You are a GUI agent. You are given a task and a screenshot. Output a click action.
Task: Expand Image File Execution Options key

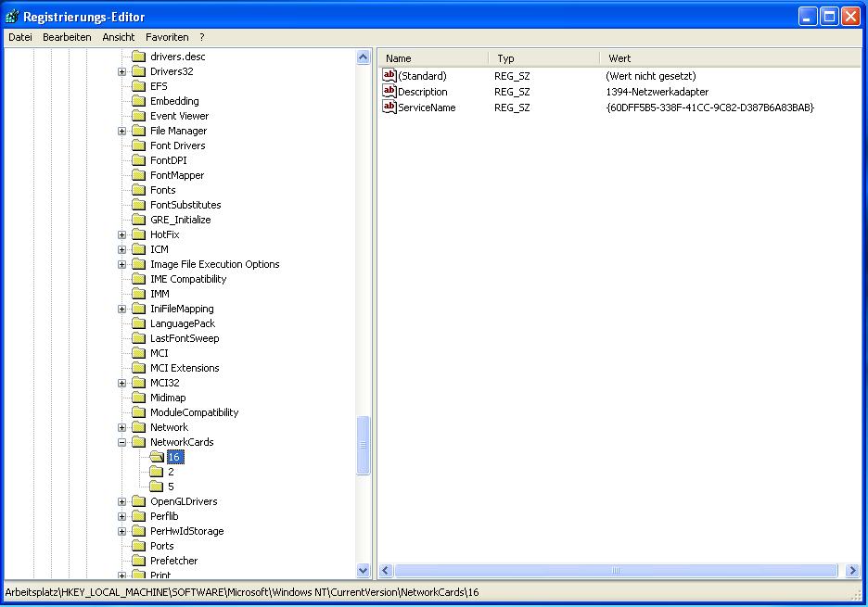(121, 264)
